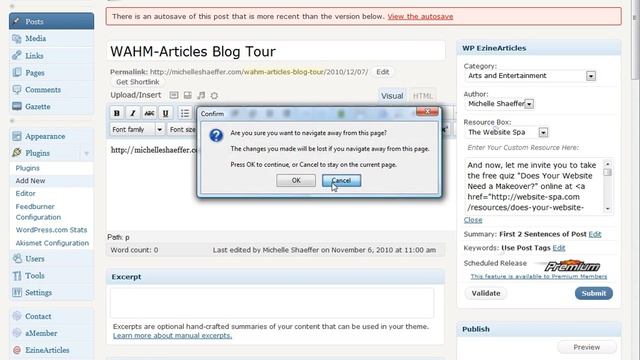The image size is (640, 360).
Task: Select Add New under Plugins
Action: [30, 180]
